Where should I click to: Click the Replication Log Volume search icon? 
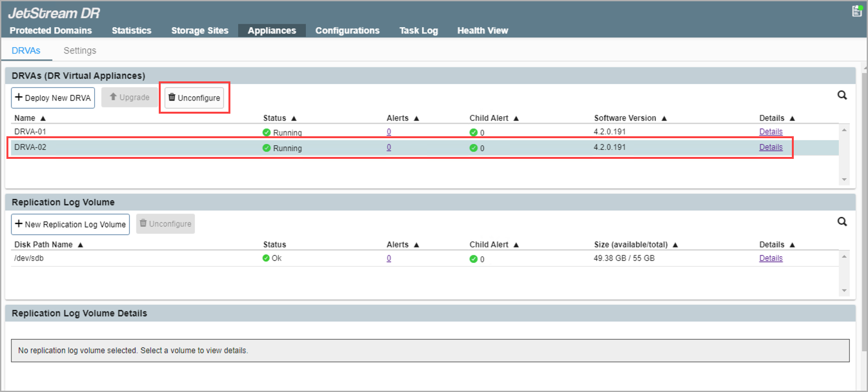[x=842, y=222]
